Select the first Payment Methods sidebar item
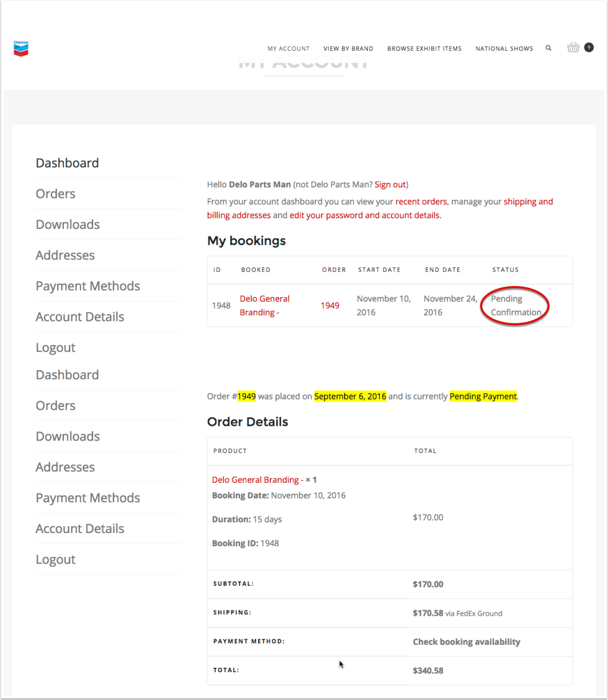This screenshot has height=700, width=608. click(x=88, y=286)
